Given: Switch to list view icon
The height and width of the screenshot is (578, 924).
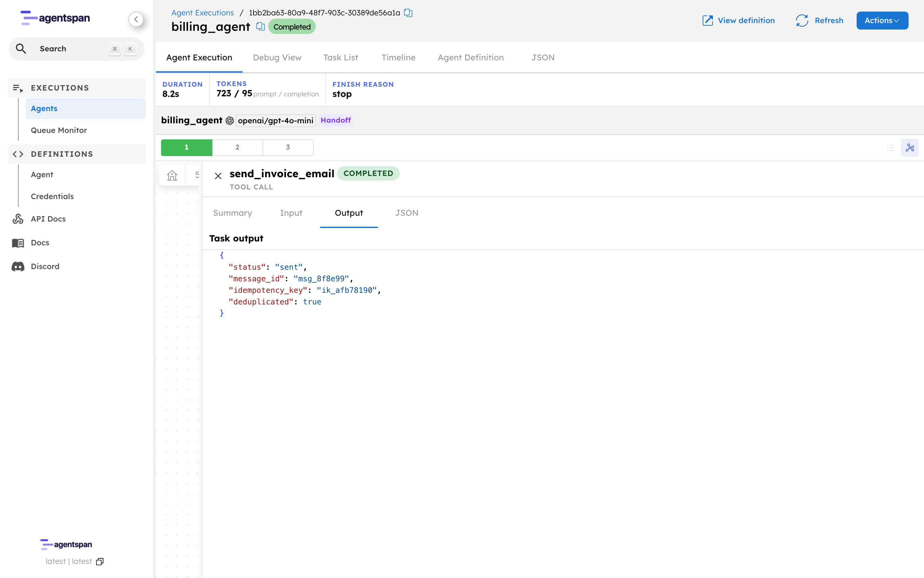Looking at the screenshot, I should coord(891,148).
